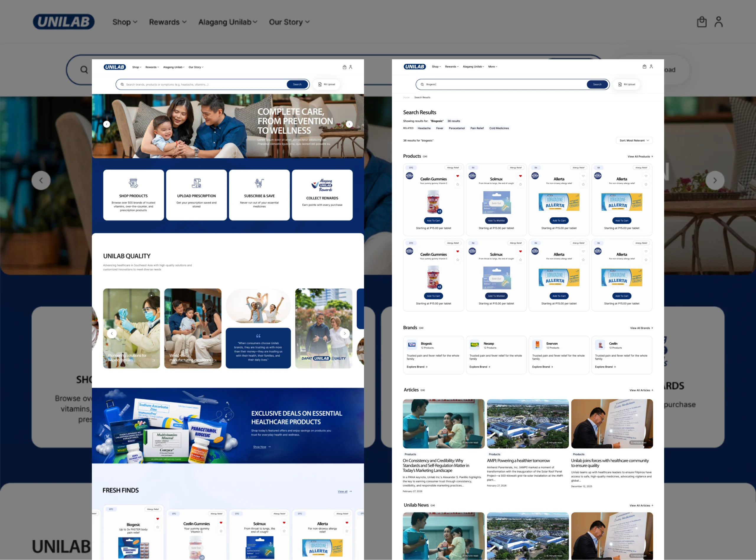
Task: Open the Upload Prescription card icon
Action: click(x=196, y=183)
